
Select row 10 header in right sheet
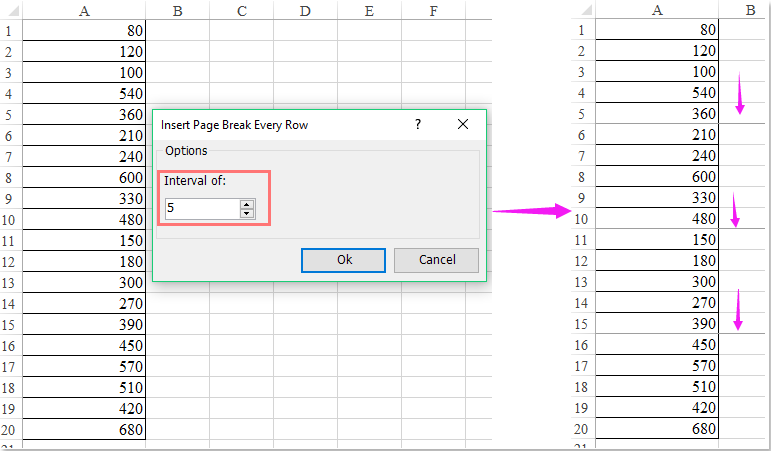[x=582, y=219]
